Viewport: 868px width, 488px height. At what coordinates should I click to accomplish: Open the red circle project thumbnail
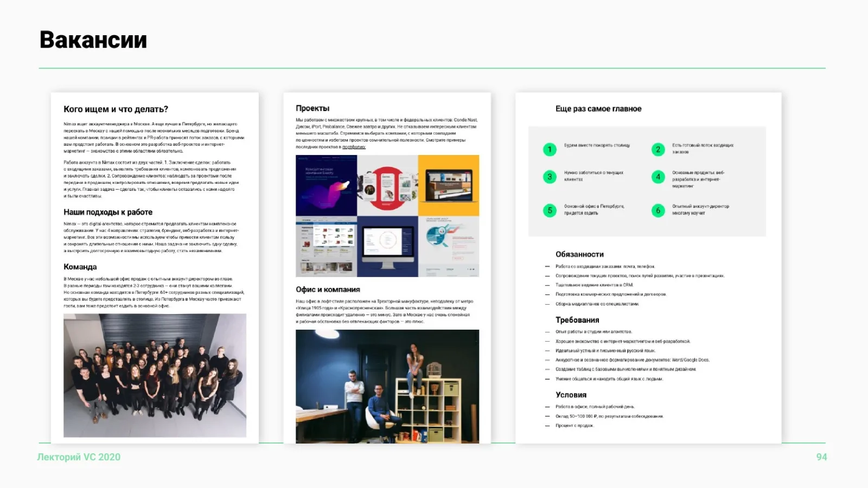point(387,185)
